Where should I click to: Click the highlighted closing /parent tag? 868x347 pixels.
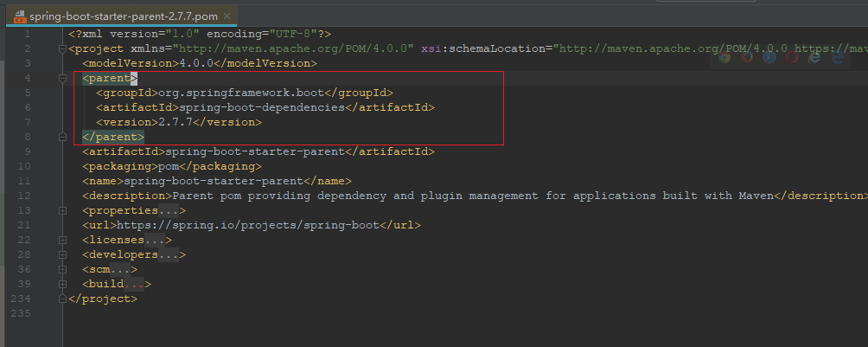tap(113, 137)
